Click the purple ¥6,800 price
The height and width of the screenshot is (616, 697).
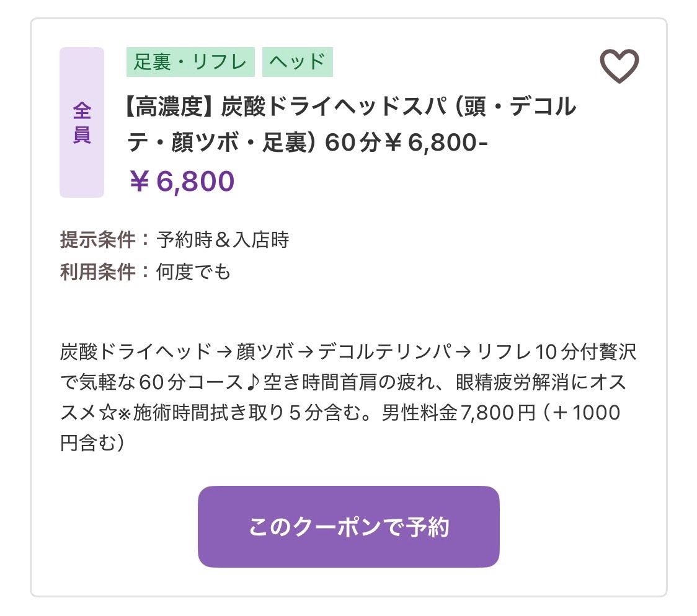[x=181, y=181]
